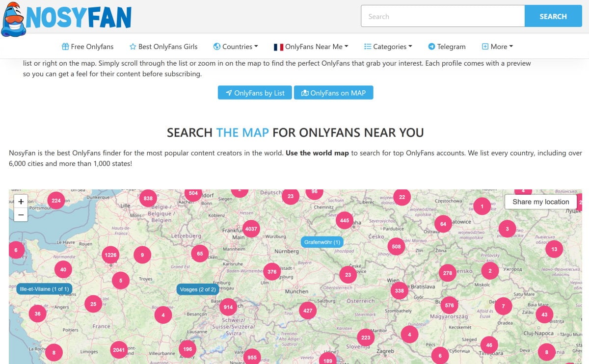Select the 65 cluster marker
589x364 pixels.
tap(200, 254)
